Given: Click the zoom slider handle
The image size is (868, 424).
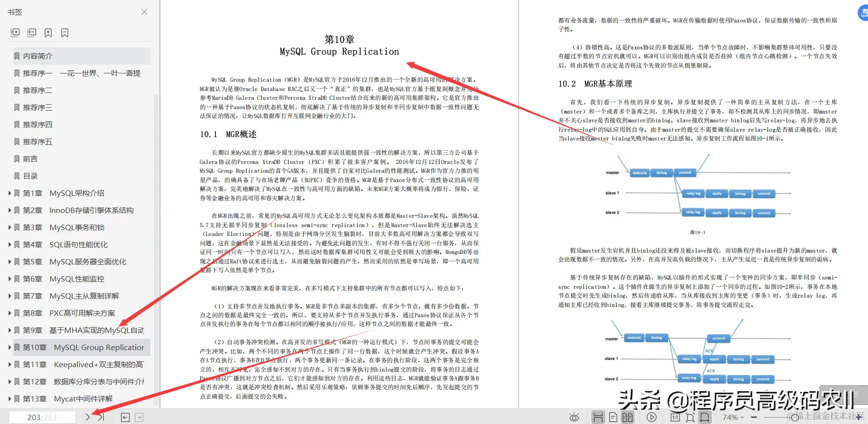Looking at the screenshot, I should (x=795, y=417).
